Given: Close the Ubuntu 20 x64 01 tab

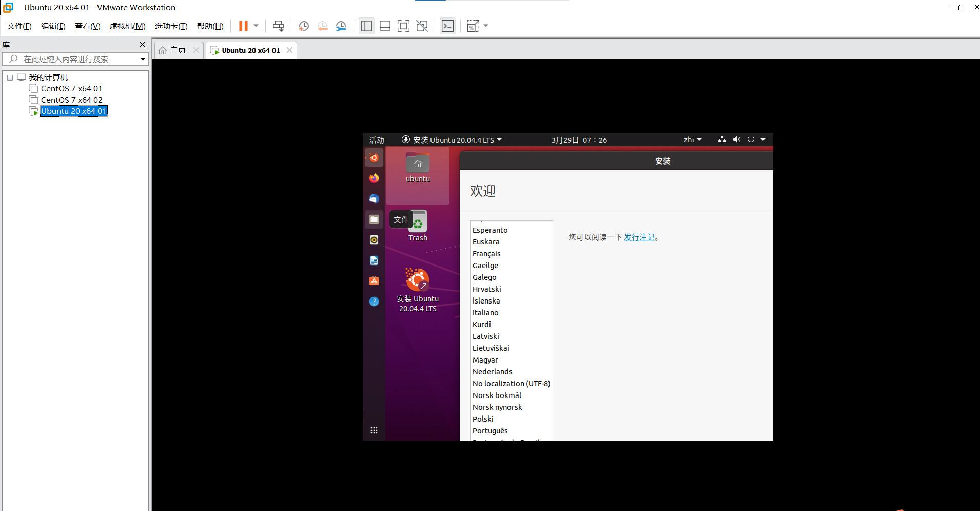Looking at the screenshot, I should 289,50.
